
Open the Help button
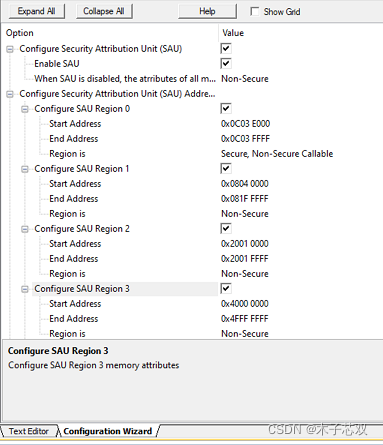click(x=207, y=11)
